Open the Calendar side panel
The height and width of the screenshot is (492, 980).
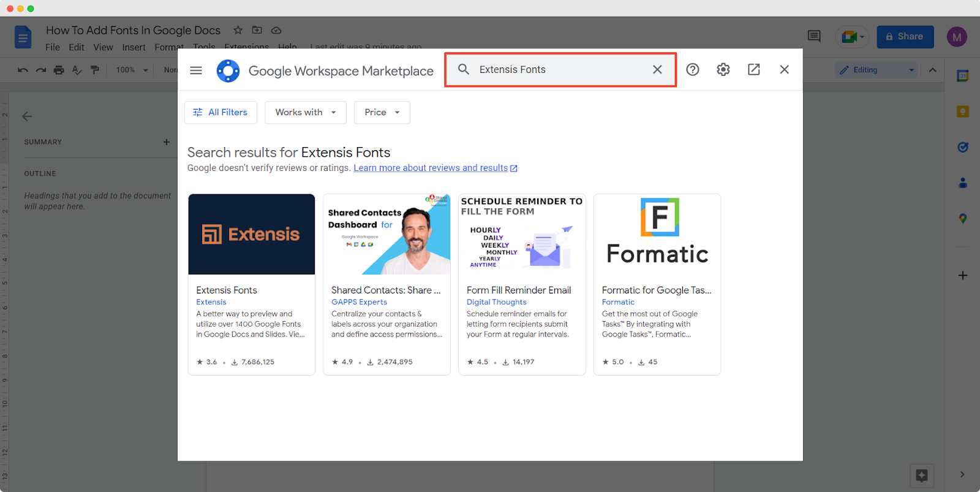[x=963, y=76]
